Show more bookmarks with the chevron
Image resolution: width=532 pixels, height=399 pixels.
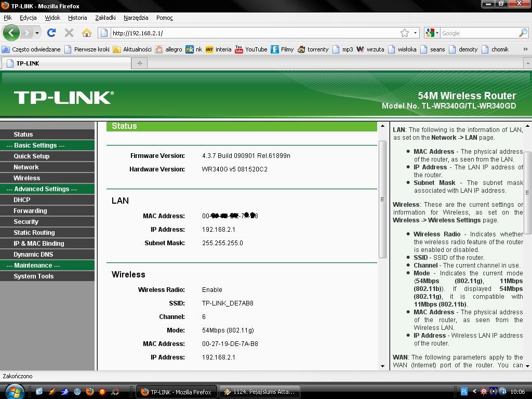coord(525,49)
